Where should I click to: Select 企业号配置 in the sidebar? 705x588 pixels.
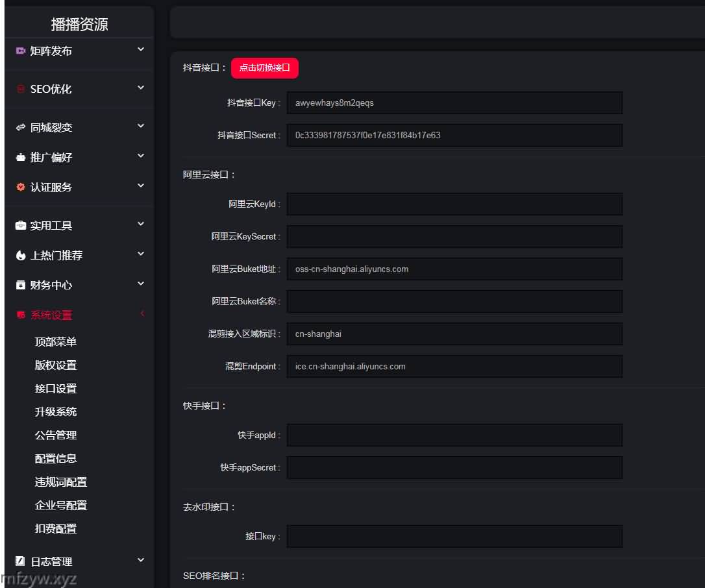tap(61, 505)
